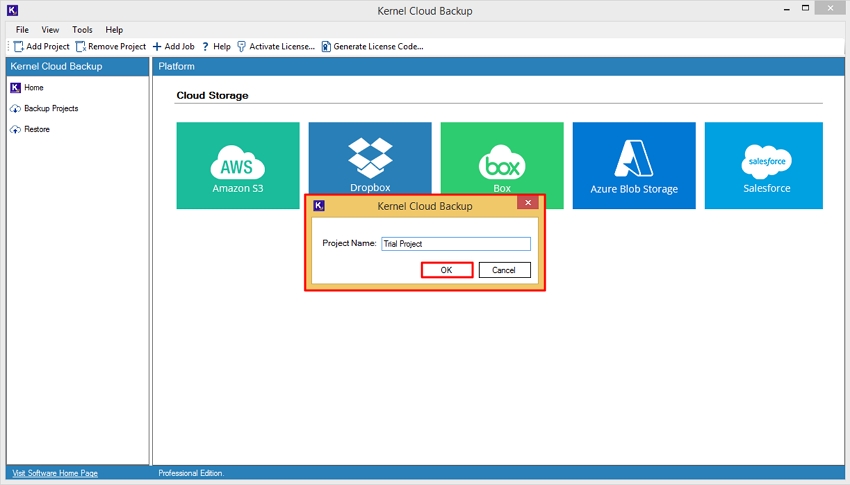The width and height of the screenshot is (850, 485).
Task: Click Add Job in the toolbar
Action: coord(173,47)
